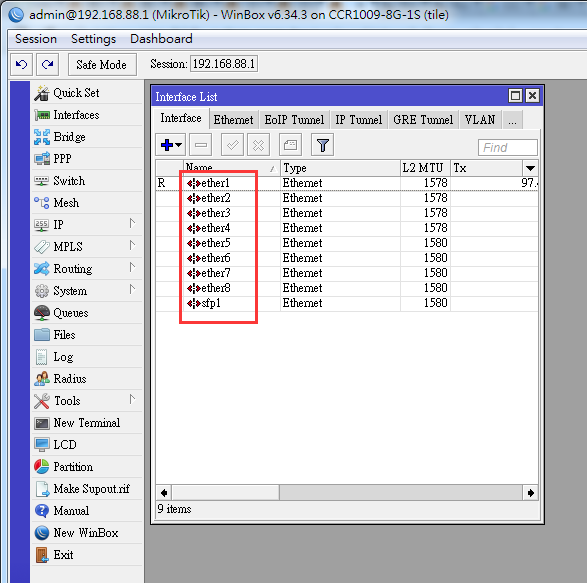Click the Redo arrow icon in the toolbar
587x583 pixels.
pos(48,64)
